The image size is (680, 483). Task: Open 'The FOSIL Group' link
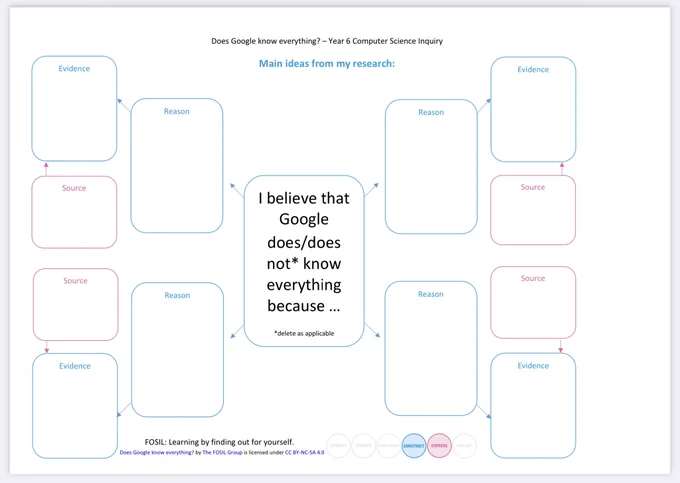click(x=222, y=453)
